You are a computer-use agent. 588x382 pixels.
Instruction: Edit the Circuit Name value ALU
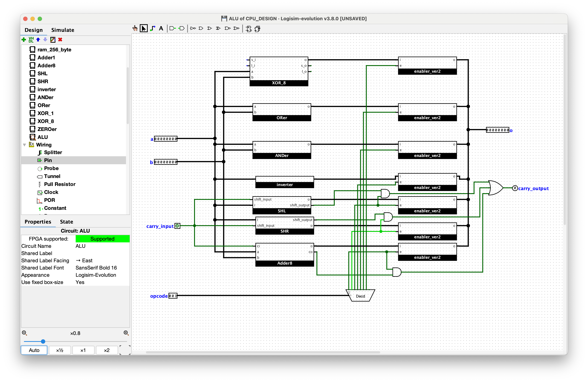tap(102, 246)
